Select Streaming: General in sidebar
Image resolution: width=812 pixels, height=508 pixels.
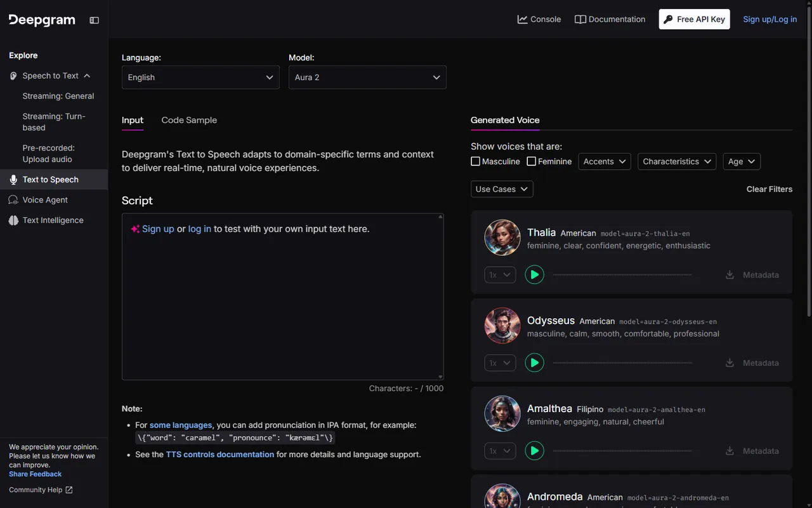58,96
